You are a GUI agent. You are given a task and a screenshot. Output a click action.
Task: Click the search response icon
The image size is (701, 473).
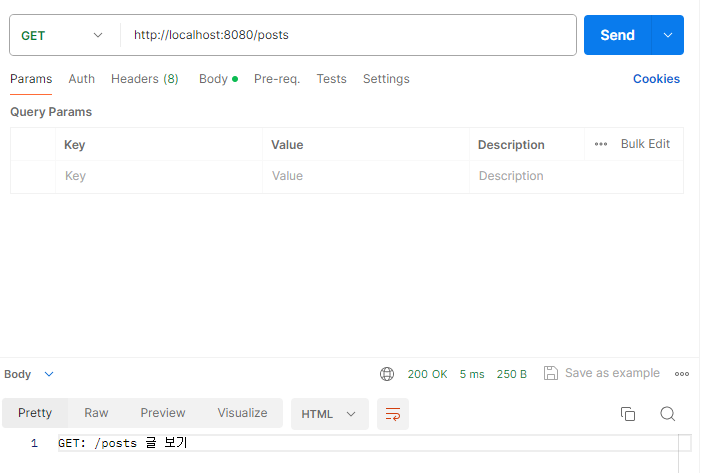click(667, 414)
